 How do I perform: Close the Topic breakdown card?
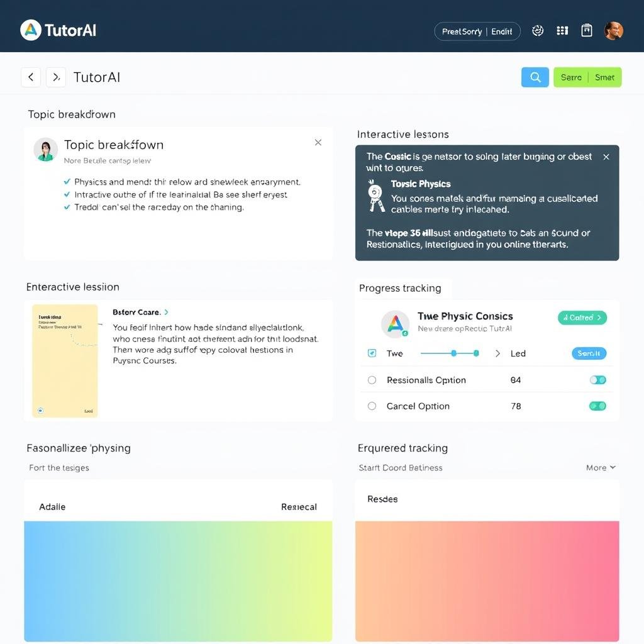318,143
